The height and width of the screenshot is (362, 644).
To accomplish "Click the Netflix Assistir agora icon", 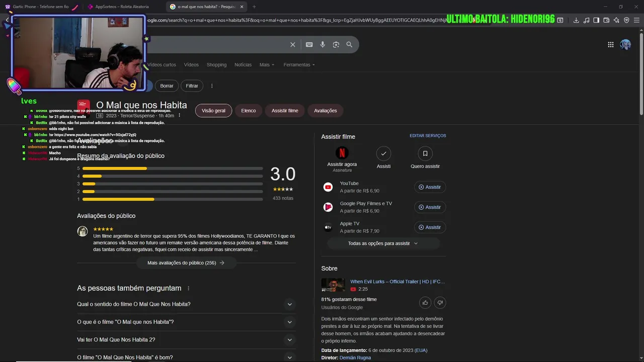I will click(x=342, y=153).
